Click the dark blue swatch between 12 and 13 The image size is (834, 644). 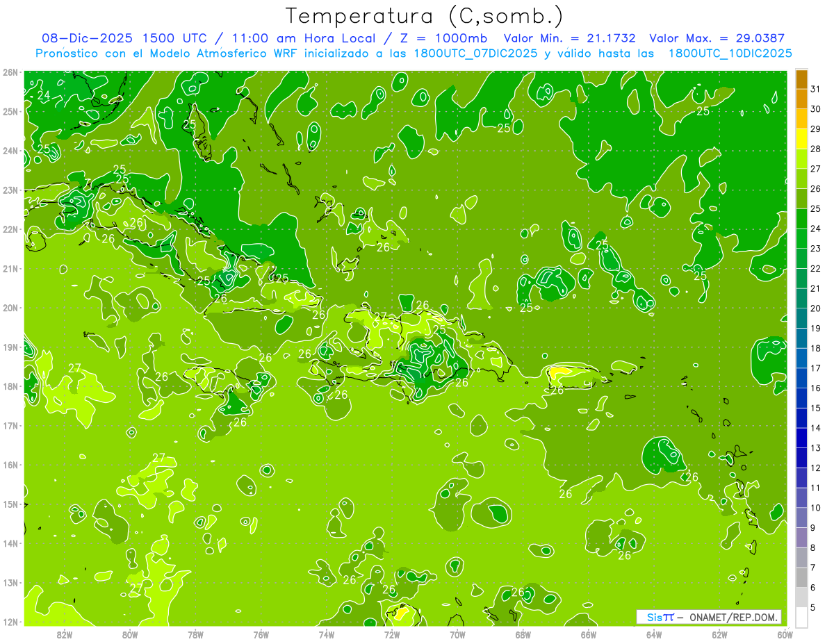click(801, 458)
